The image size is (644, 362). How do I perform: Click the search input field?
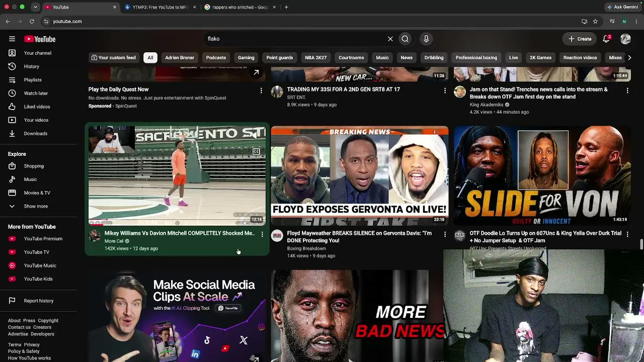pos(295,39)
